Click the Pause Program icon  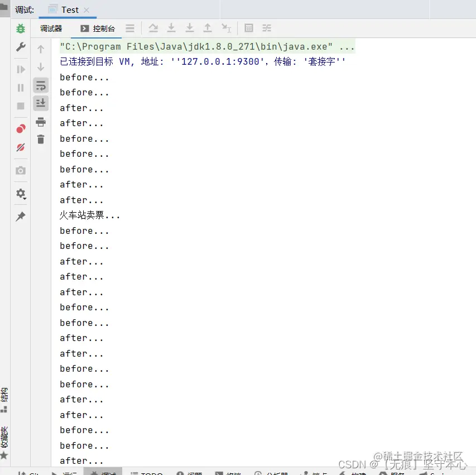(x=21, y=88)
